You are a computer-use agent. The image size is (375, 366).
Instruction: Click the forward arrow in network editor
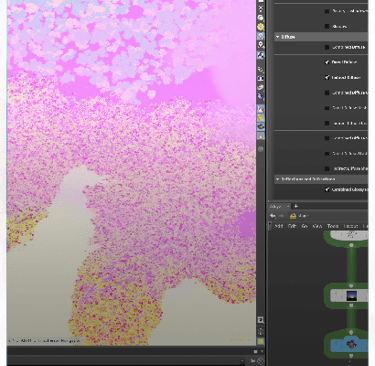281,216
